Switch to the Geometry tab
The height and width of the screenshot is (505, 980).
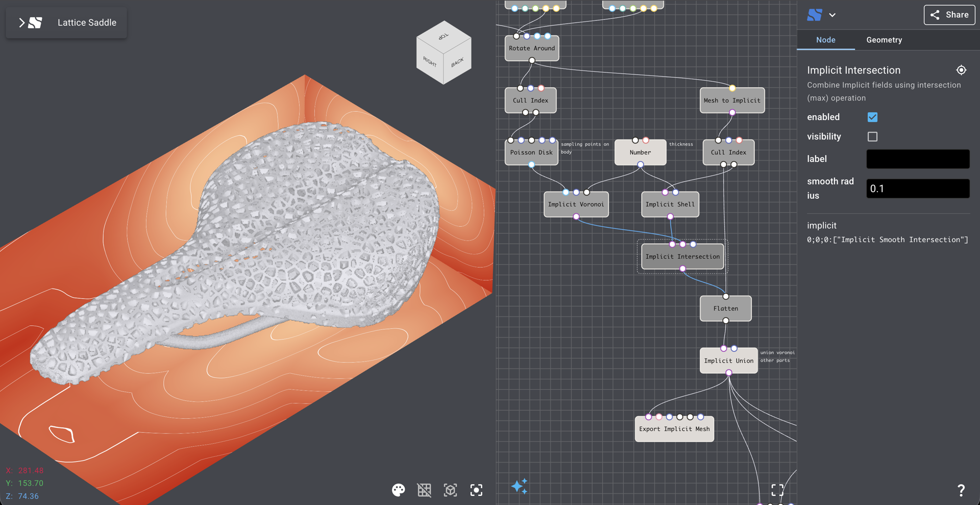click(x=884, y=40)
